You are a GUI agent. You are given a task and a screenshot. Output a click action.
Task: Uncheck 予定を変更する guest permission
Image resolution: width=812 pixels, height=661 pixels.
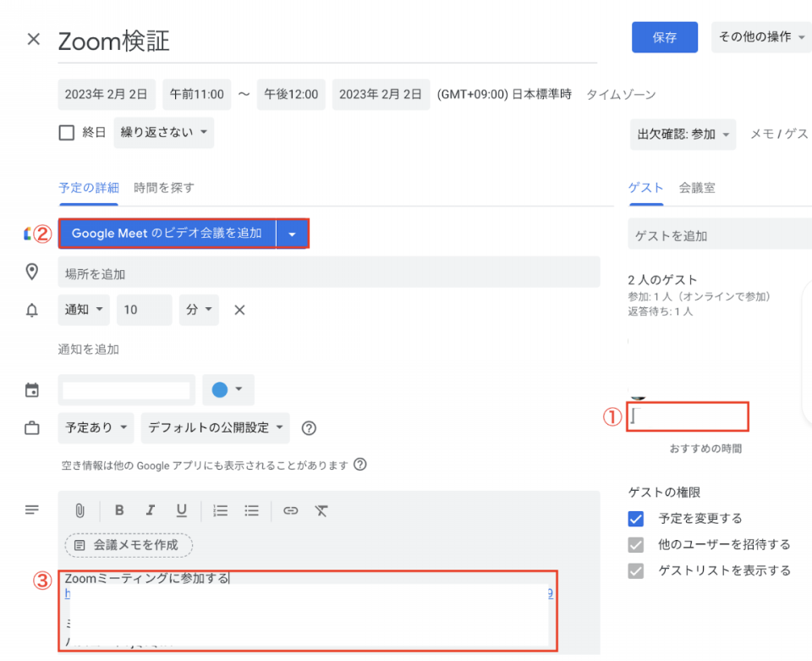pos(636,519)
